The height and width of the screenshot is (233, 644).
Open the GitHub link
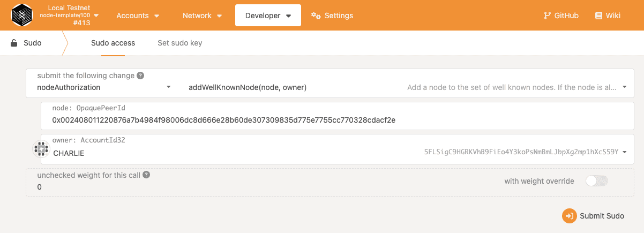coord(561,16)
